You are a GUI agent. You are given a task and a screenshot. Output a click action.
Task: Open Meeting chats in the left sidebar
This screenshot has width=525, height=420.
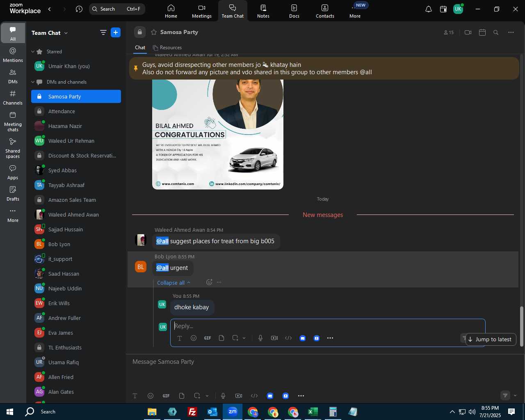pos(13,121)
